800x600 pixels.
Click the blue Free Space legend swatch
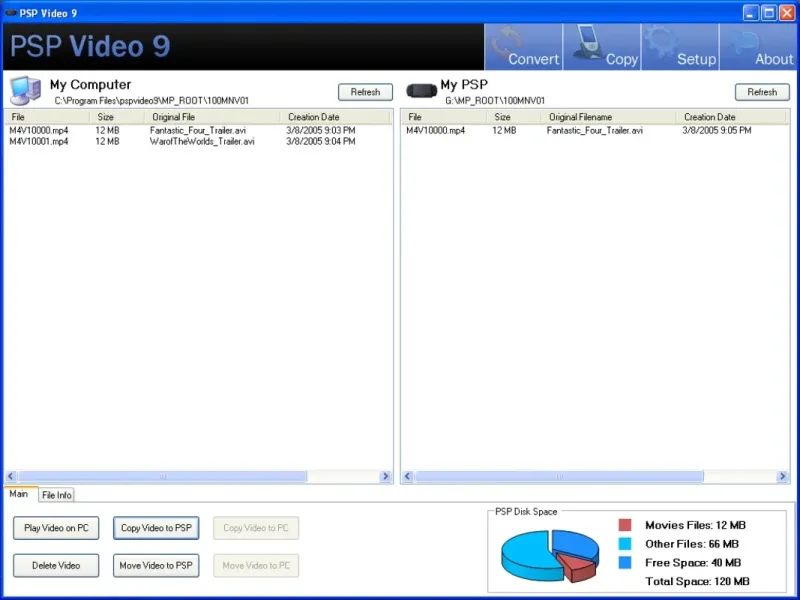(x=624, y=563)
